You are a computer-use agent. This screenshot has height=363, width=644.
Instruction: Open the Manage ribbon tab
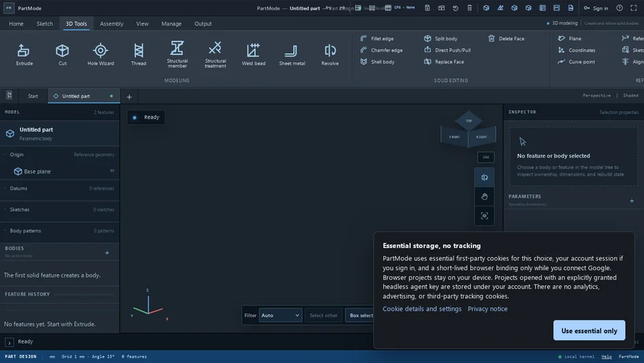coord(171,24)
